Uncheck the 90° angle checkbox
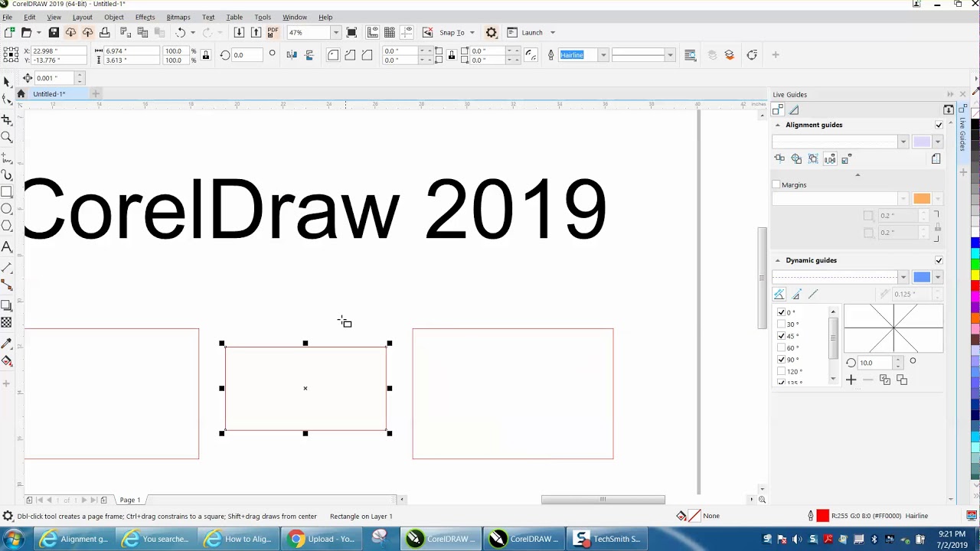Screen dimensions: 980x551 (x=781, y=360)
